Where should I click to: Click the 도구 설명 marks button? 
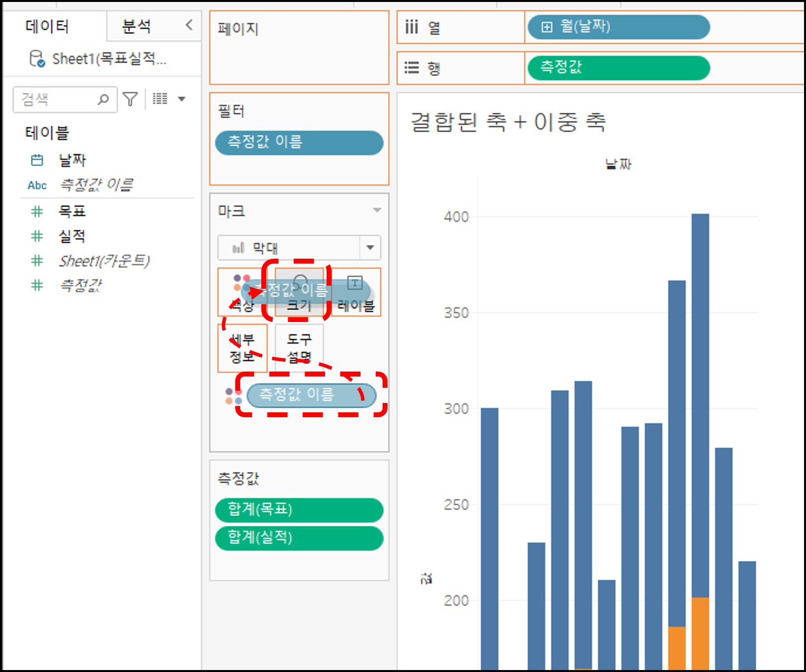point(299,348)
